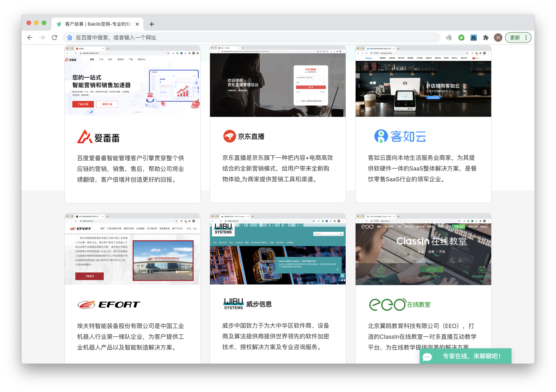Open a new tab with plus button
556x392 pixels.
[x=152, y=24]
